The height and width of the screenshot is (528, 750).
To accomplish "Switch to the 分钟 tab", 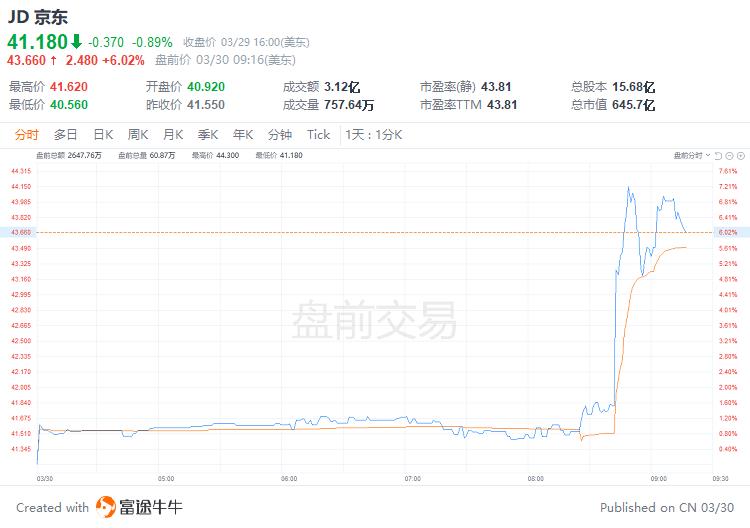I will 280,135.
